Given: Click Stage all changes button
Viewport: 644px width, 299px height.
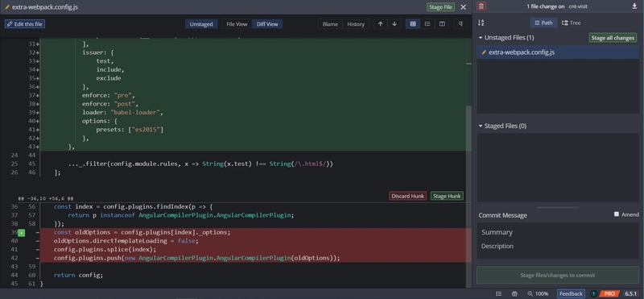Looking at the screenshot, I should pos(613,37).
